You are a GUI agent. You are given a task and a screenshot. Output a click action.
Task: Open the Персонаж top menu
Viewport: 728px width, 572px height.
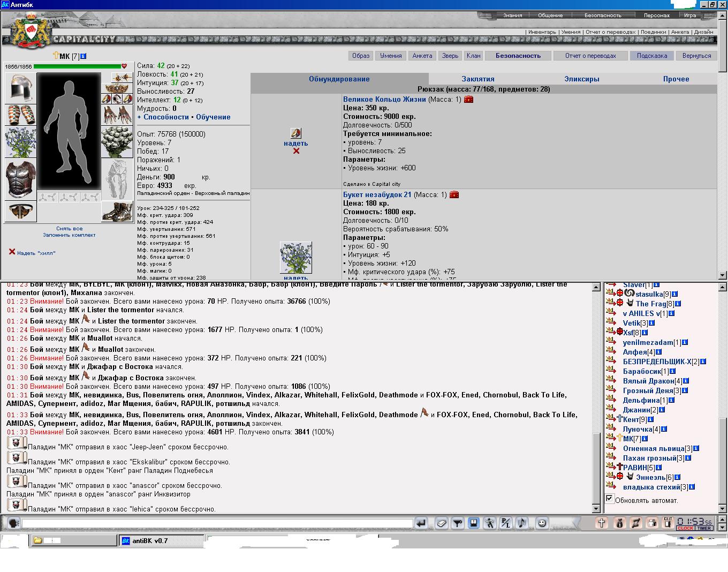pos(656,15)
